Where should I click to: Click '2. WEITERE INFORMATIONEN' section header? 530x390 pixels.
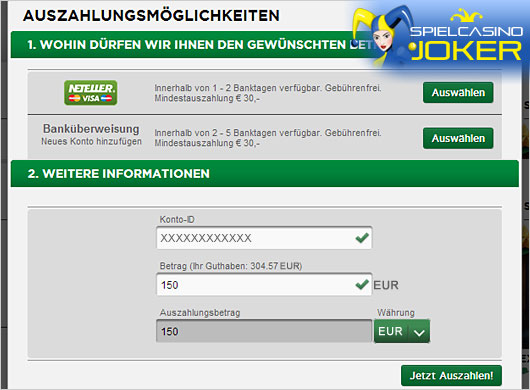(x=264, y=173)
